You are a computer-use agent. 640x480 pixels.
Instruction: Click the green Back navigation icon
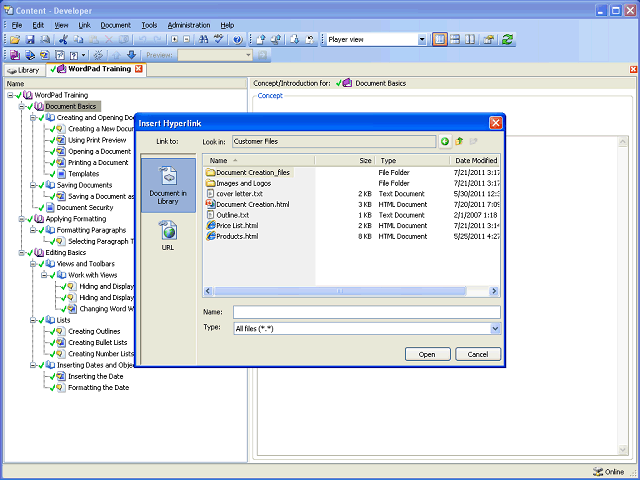(445, 142)
